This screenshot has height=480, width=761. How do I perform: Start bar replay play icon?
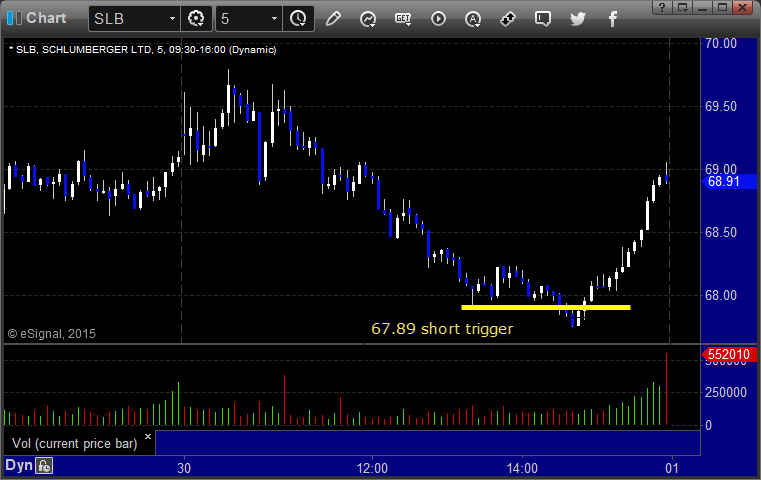pos(438,19)
